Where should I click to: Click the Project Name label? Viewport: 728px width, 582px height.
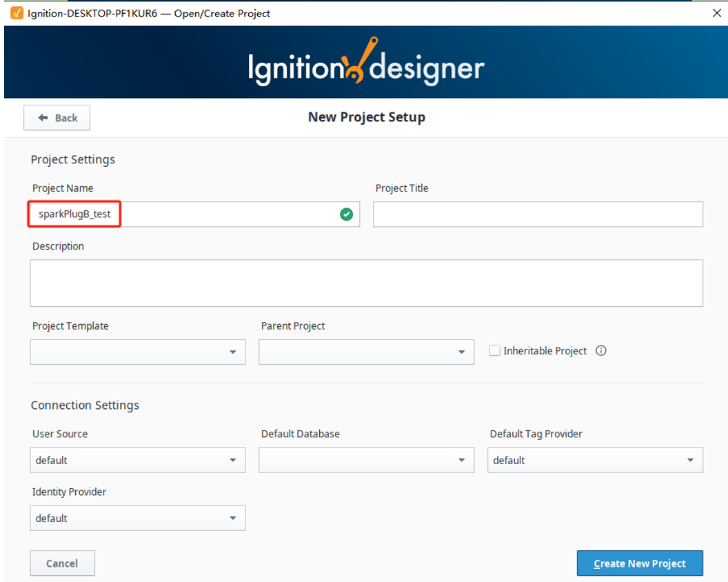click(63, 188)
